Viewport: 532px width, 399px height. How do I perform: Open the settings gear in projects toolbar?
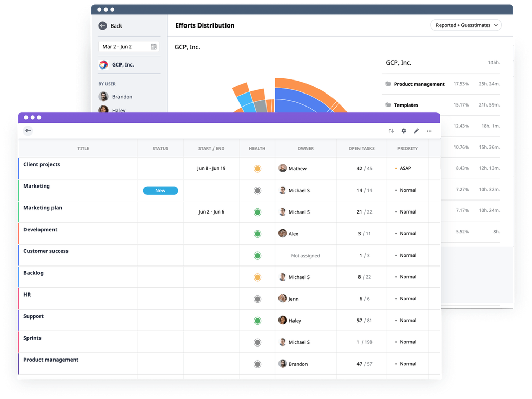(404, 131)
